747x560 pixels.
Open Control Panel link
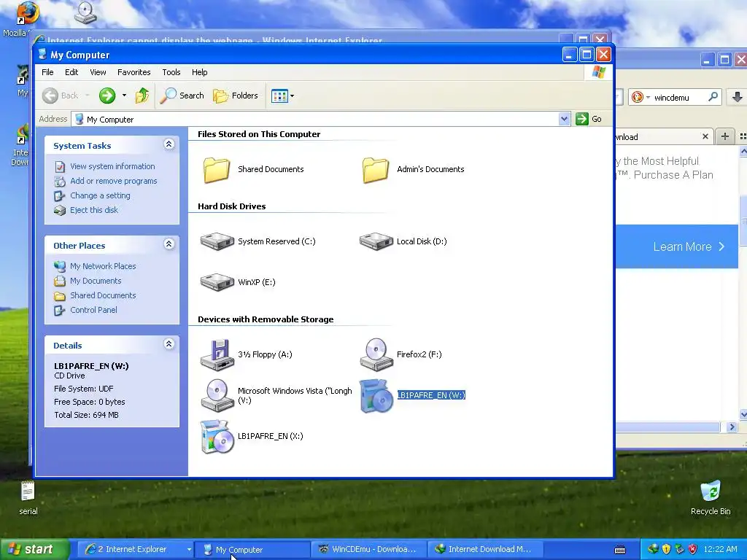[x=93, y=310]
